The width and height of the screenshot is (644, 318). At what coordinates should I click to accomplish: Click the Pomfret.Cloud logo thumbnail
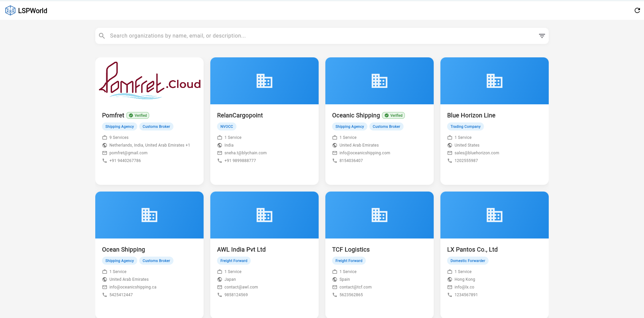[x=150, y=81]
